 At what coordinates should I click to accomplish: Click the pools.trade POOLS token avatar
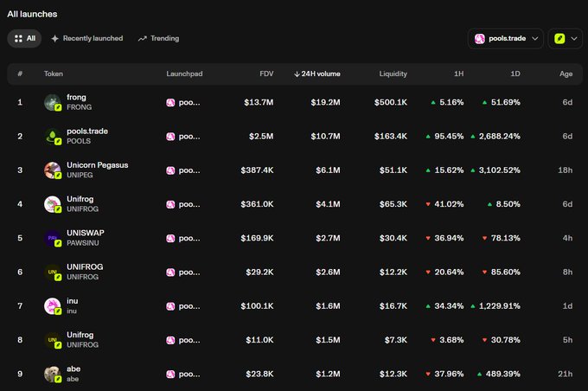[53, 136]
